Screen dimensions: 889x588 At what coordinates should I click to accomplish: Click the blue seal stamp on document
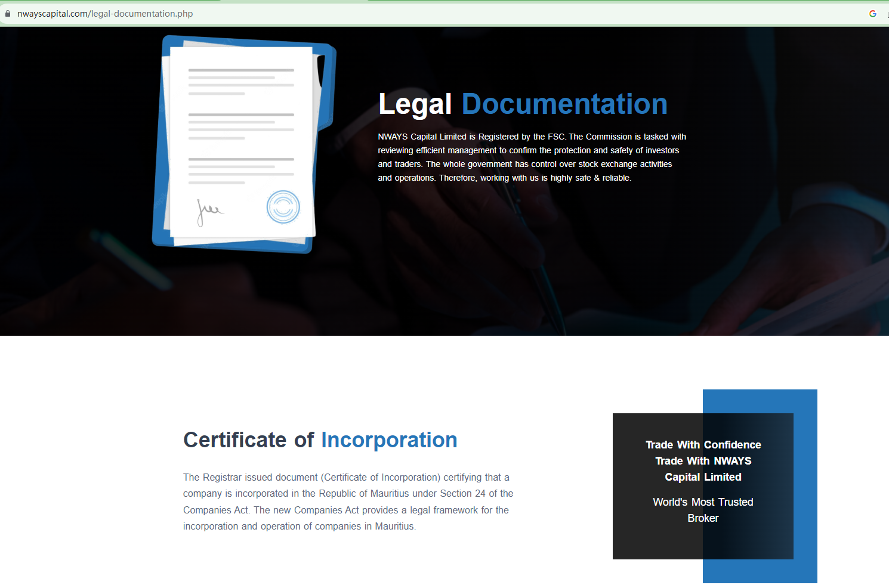pos(283,207)
